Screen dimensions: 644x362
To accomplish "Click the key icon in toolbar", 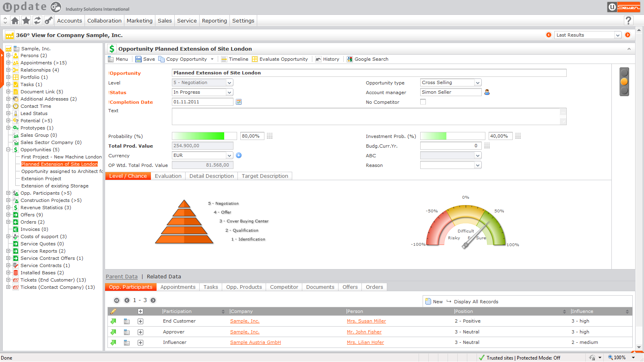I will tap(49, 21).
